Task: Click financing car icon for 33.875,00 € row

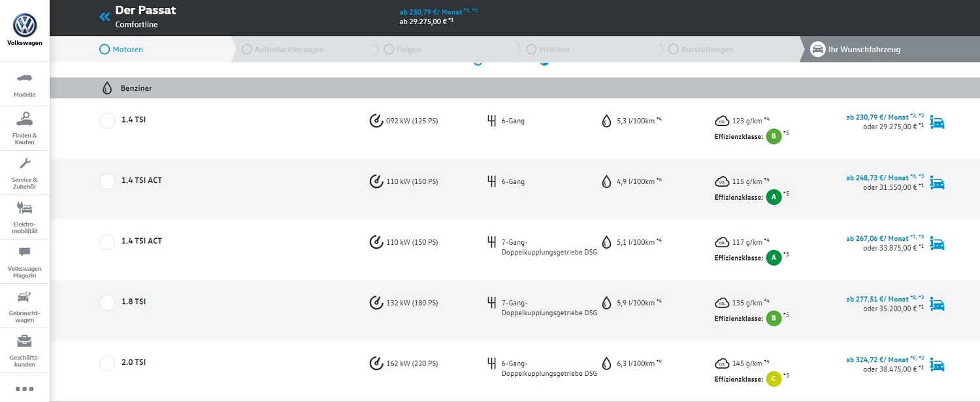Action: (x=938, y=243)
